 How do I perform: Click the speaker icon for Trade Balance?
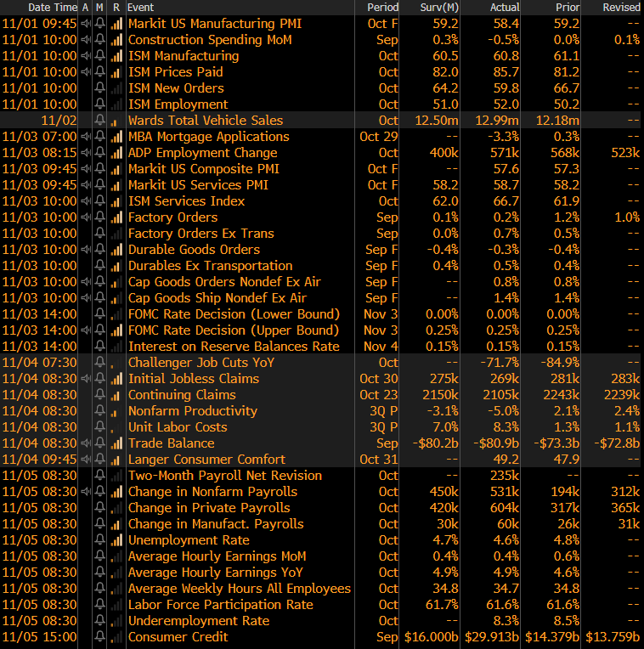(86, 443)
